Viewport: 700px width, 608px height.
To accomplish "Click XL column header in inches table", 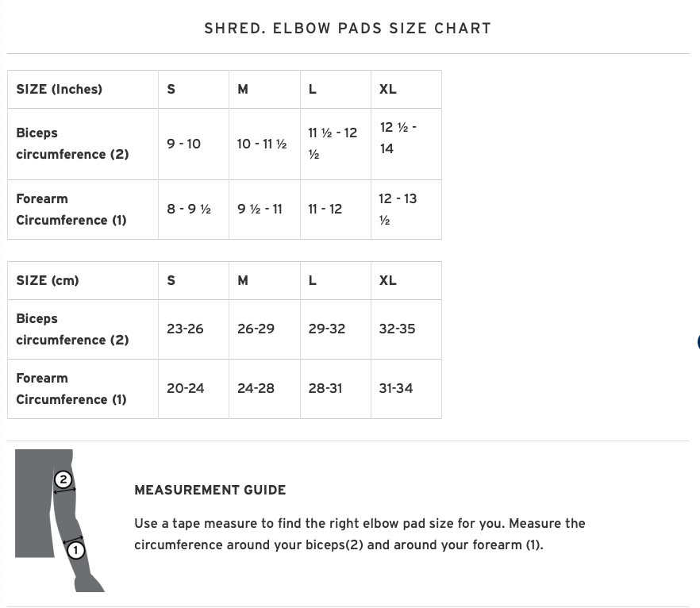I will coord(388,90).
